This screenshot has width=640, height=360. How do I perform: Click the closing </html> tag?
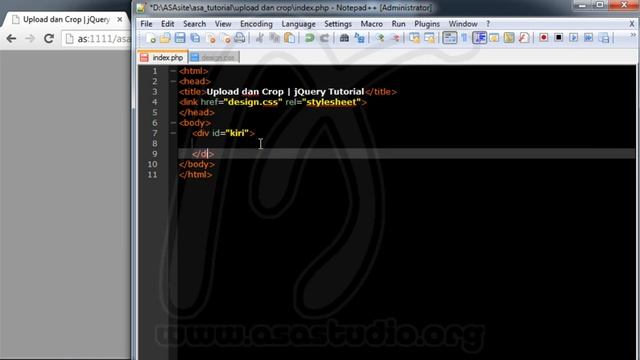pos(196,174)
